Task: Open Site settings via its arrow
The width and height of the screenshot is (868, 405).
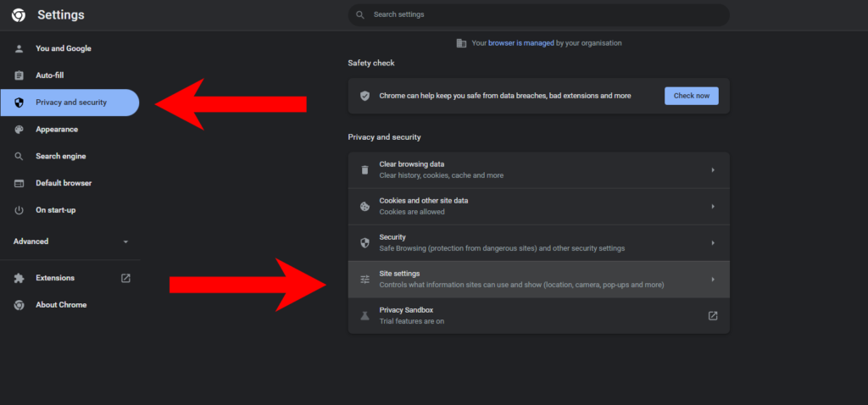Action: point(713,279)
